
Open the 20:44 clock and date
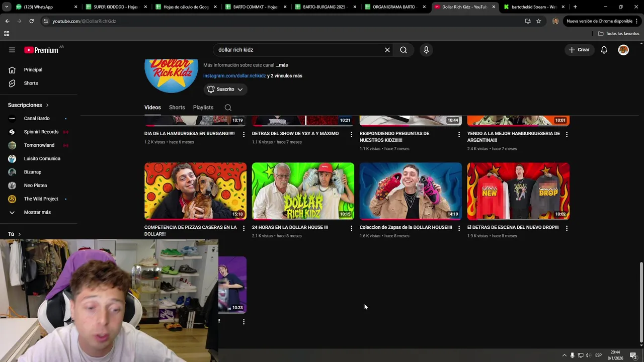(x=615, y=355)
